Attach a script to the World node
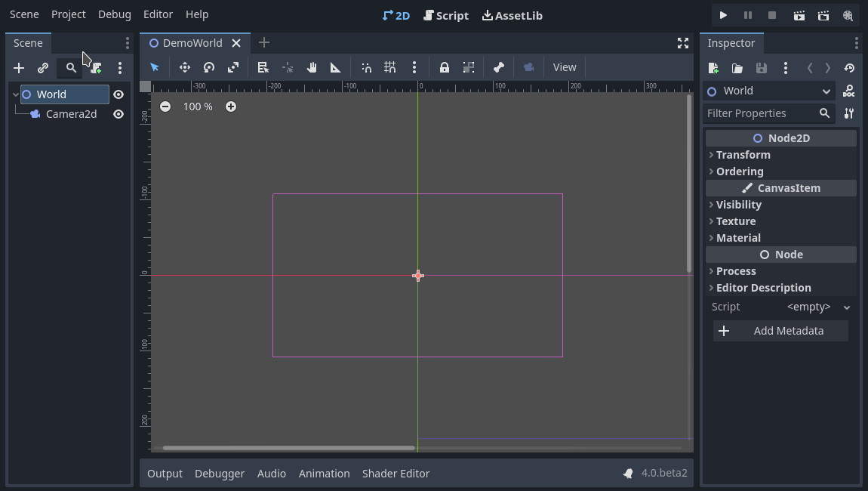 96,68
